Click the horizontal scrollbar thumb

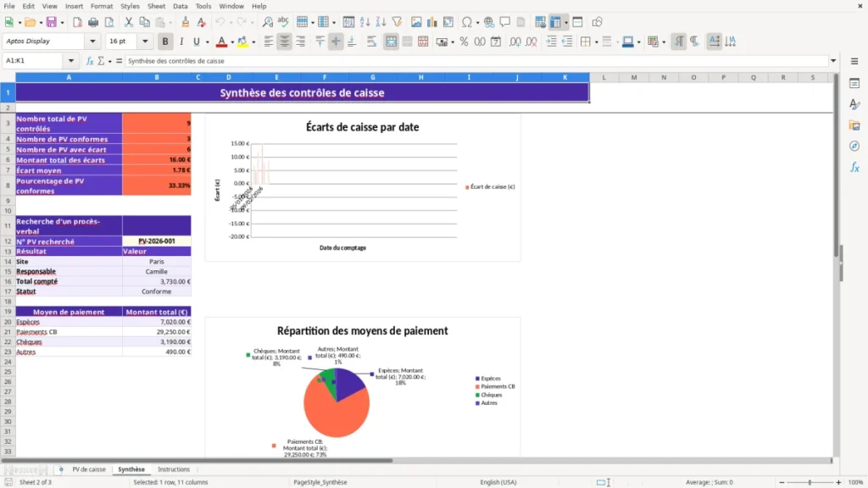click(197, 460)
